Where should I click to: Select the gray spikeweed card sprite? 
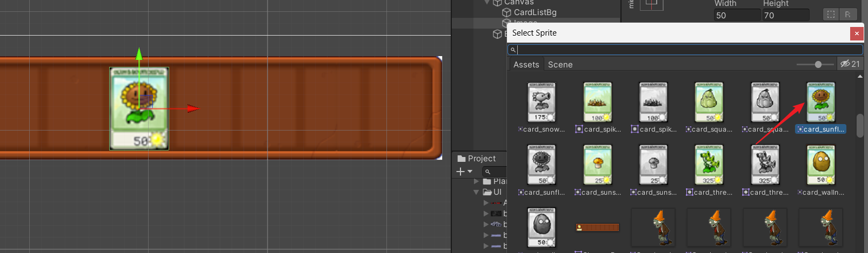(653, 102)
